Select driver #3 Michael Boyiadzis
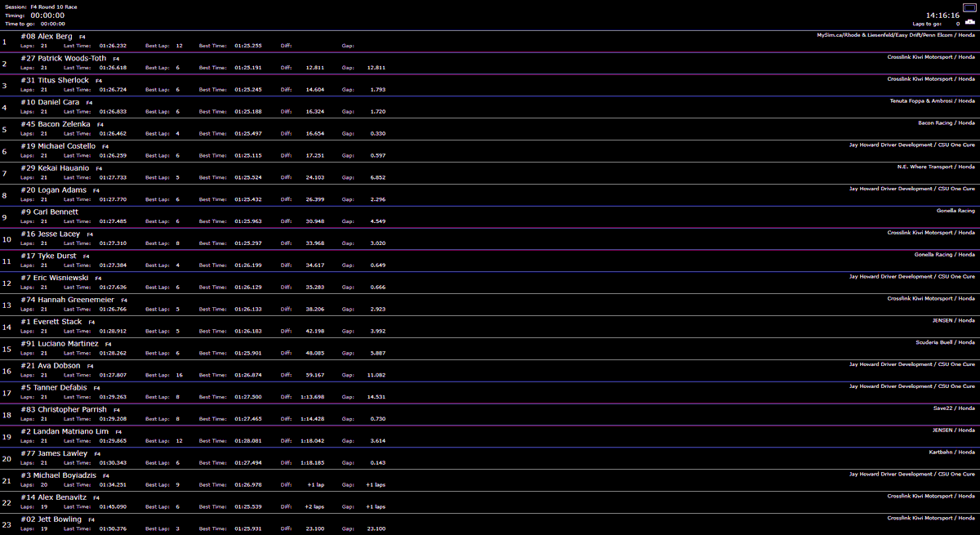This screenshot has height=535, width=980. (x=59, y=475)
